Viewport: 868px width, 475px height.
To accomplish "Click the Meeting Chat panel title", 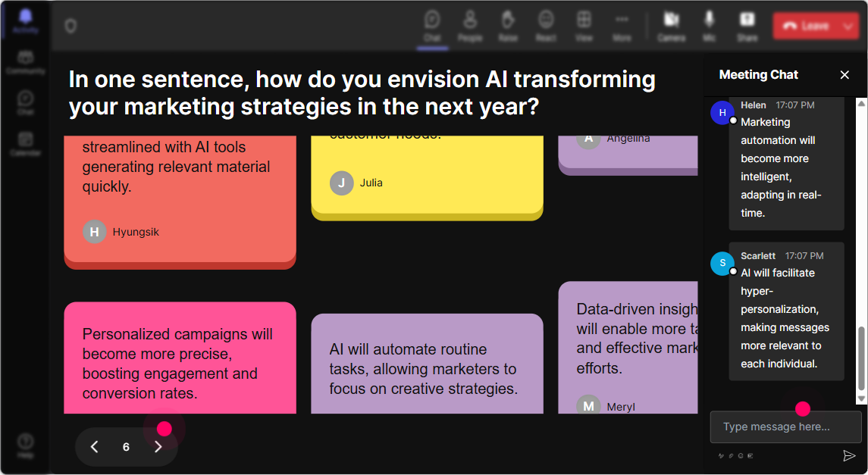I will coord(758,75).
